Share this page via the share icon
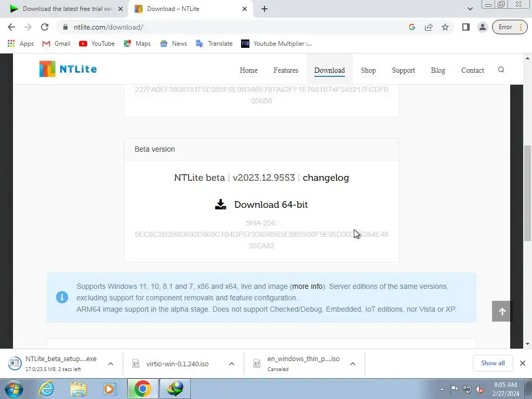Viewport: 532px width, 399px height. tap(429, 27)
